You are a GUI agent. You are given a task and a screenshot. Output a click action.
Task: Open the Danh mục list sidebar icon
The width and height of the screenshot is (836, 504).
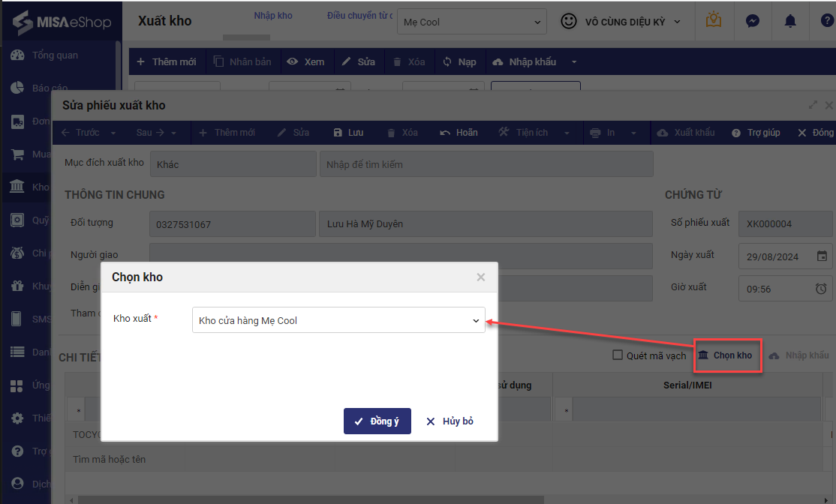[17, 352]
